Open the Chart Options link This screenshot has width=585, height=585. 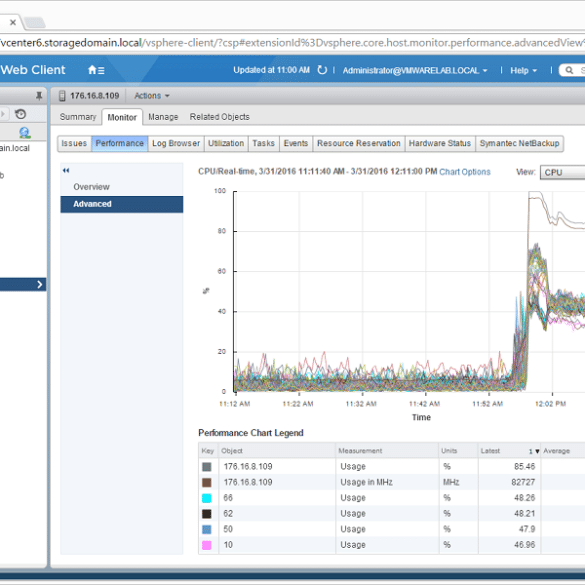point(464,172)
